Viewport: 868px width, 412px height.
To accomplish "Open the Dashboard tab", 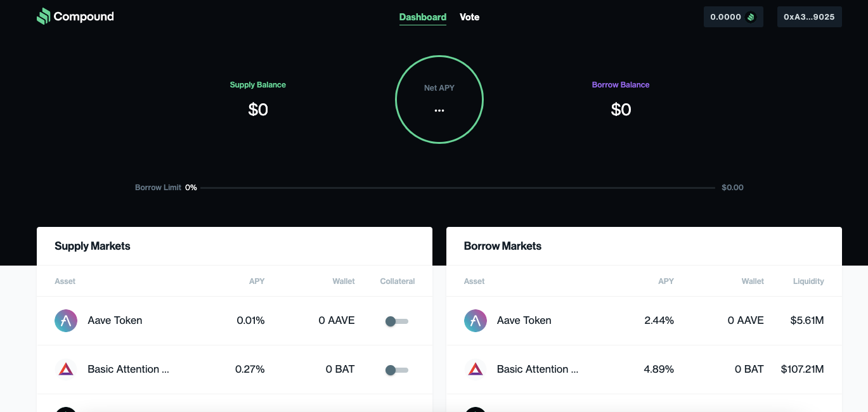I will (x=423, y=17).
